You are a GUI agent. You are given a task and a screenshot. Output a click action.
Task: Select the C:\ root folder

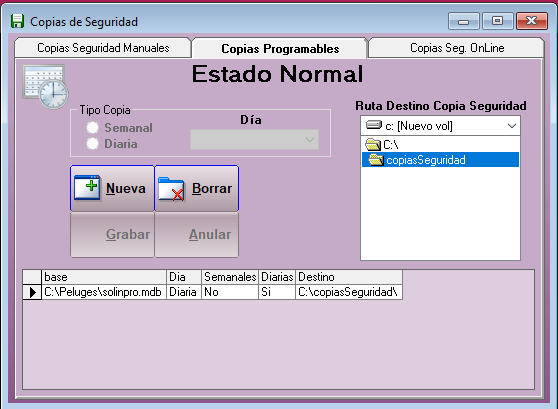[x=440, y=145]
